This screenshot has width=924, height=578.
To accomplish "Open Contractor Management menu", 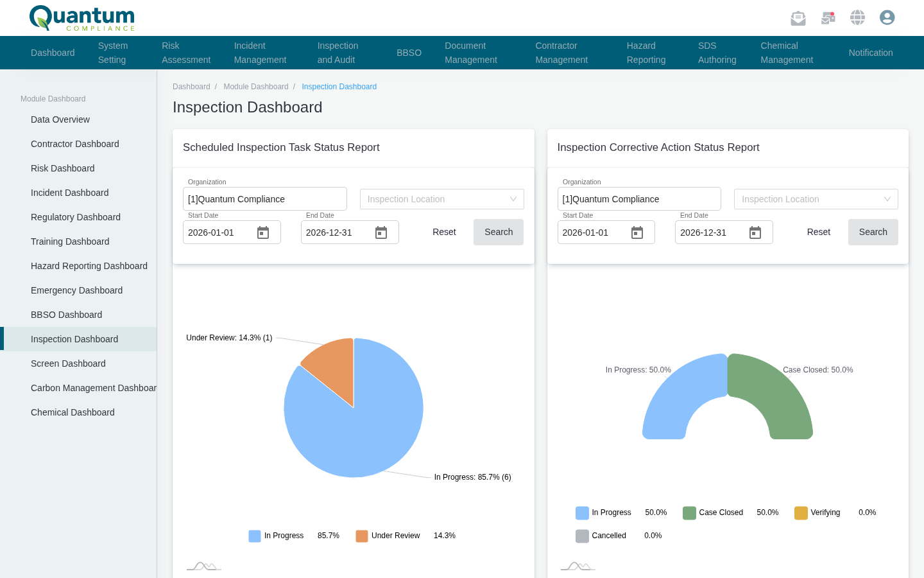I will 561,53.
